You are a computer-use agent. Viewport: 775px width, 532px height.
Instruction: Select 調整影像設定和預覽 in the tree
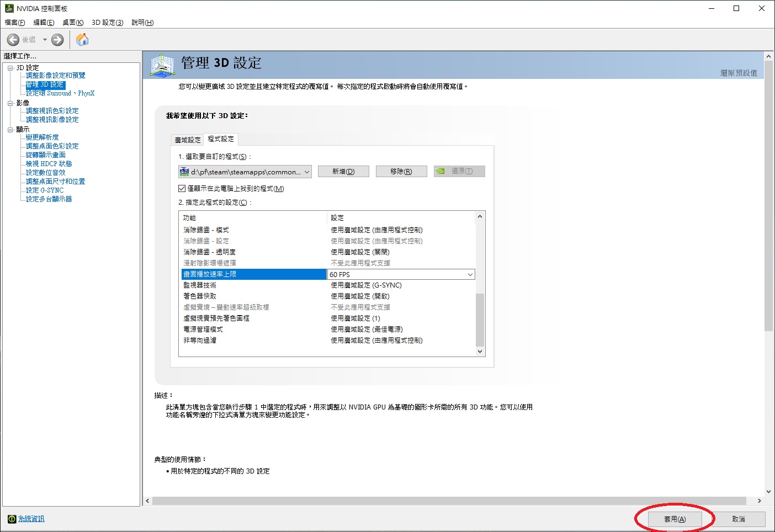tap(56, 76)
